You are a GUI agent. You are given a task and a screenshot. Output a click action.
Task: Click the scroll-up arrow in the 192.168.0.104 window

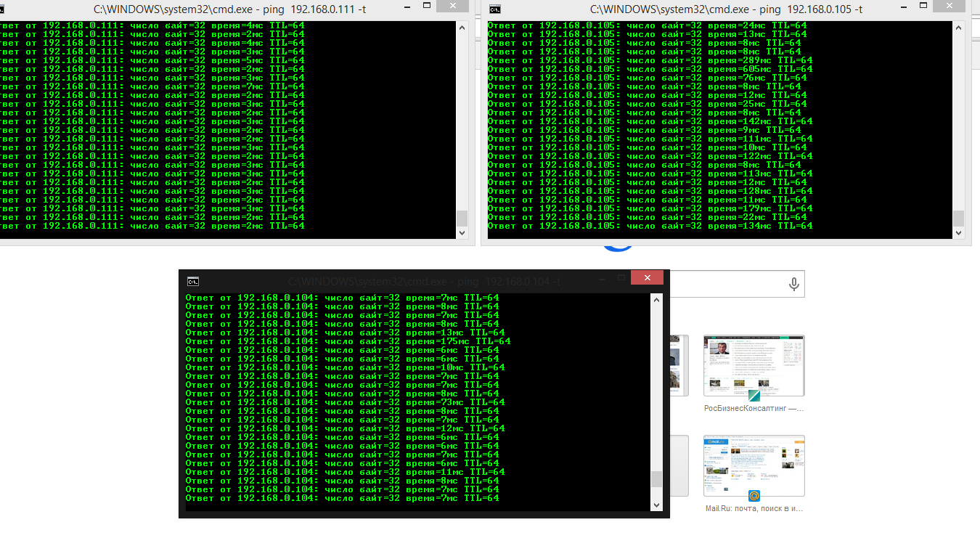point(656,299)
